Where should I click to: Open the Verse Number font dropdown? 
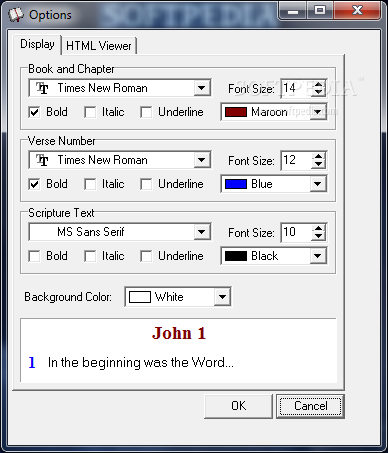pyautogui.click(x=202, y=160)
